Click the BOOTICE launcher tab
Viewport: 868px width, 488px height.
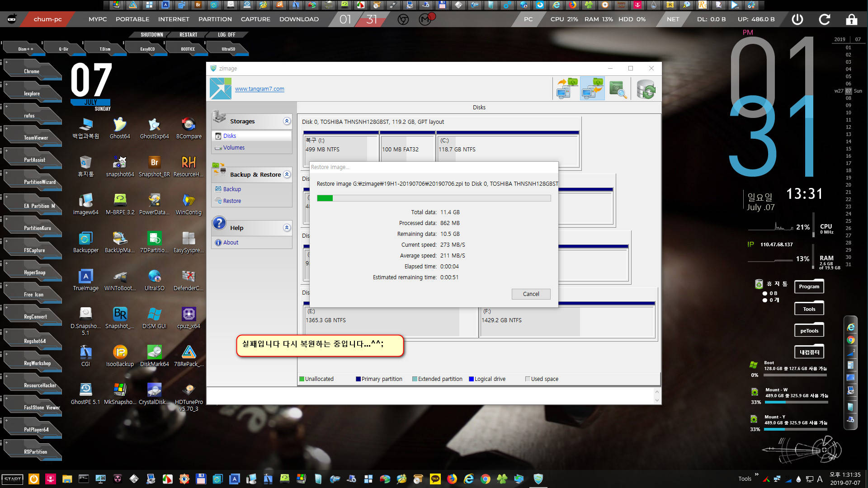188,49
